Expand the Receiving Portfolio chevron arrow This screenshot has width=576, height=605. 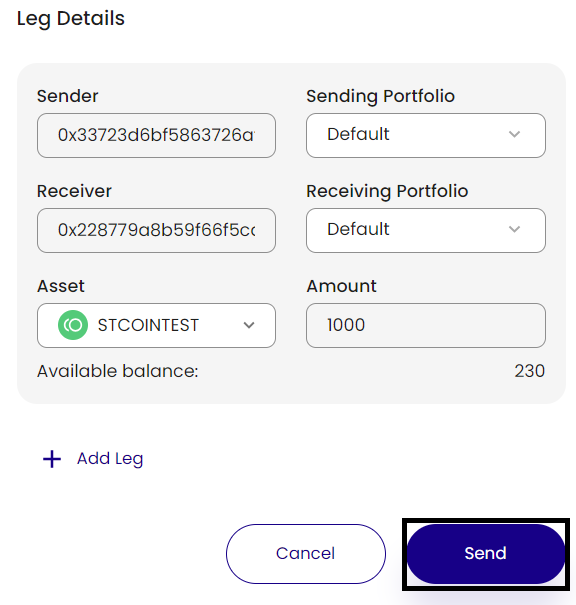(514, 229)
